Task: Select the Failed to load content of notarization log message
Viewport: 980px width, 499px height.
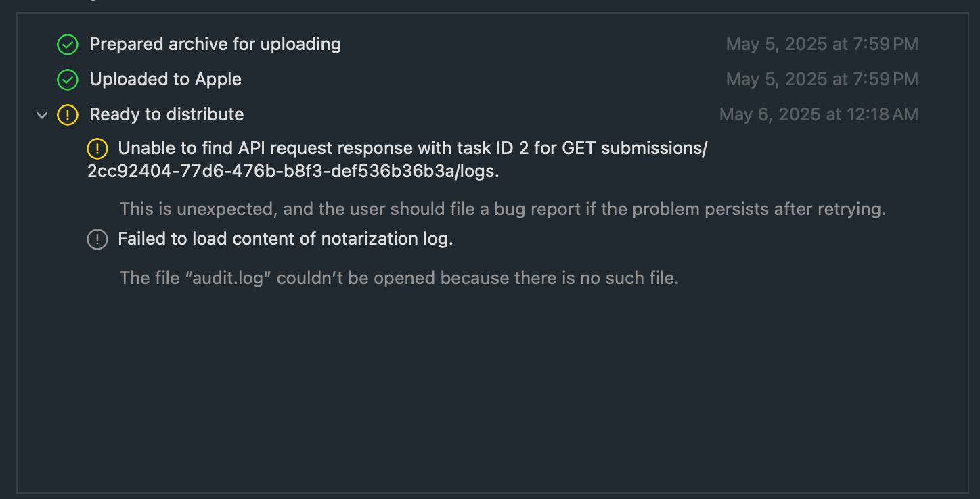Action: [x=285, y=239]
